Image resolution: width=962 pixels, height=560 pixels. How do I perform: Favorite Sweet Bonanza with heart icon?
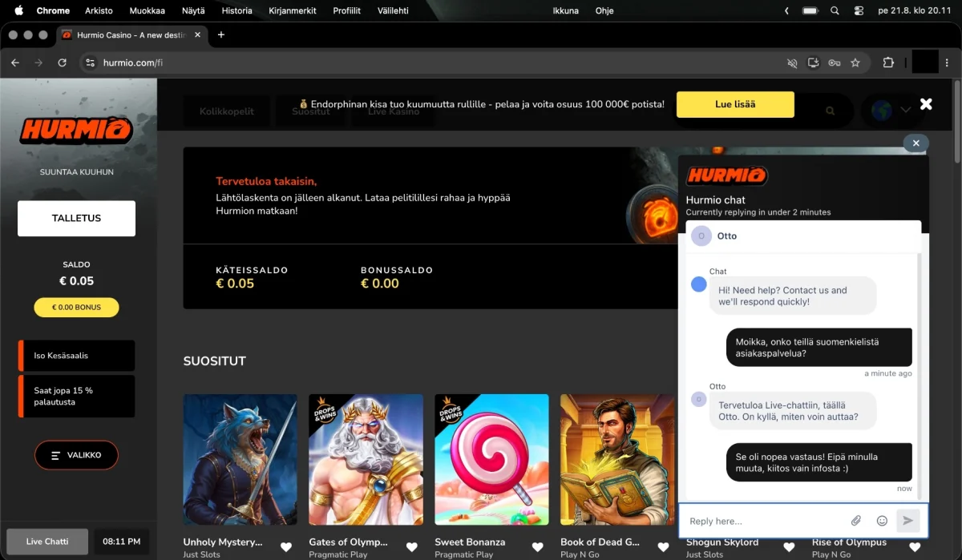(x=538, y=547)
